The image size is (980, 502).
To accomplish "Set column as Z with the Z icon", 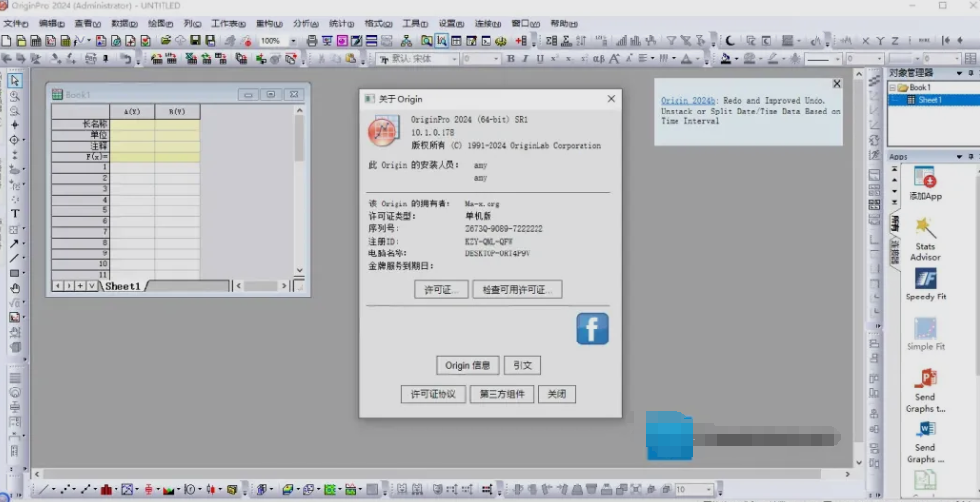I will [x=895, y=41].
